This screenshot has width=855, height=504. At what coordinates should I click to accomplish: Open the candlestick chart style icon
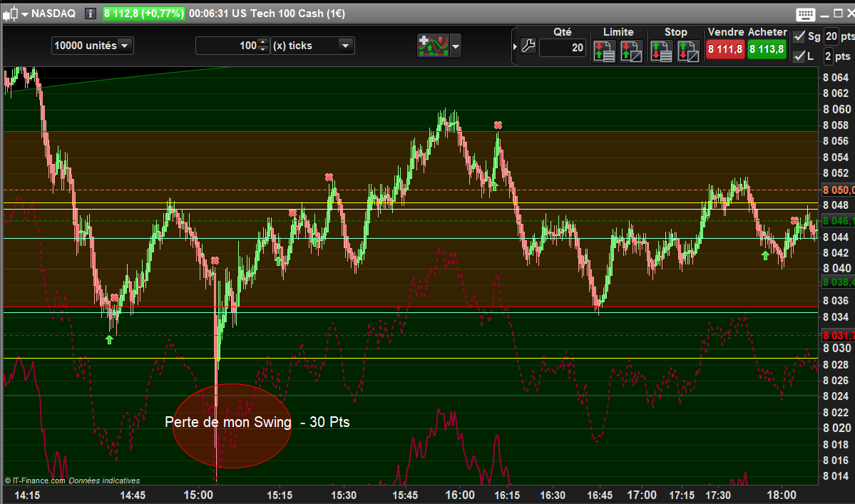10,14
